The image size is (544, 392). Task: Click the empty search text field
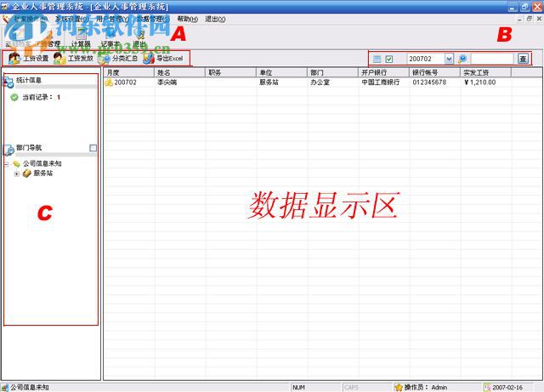(492, 59)
